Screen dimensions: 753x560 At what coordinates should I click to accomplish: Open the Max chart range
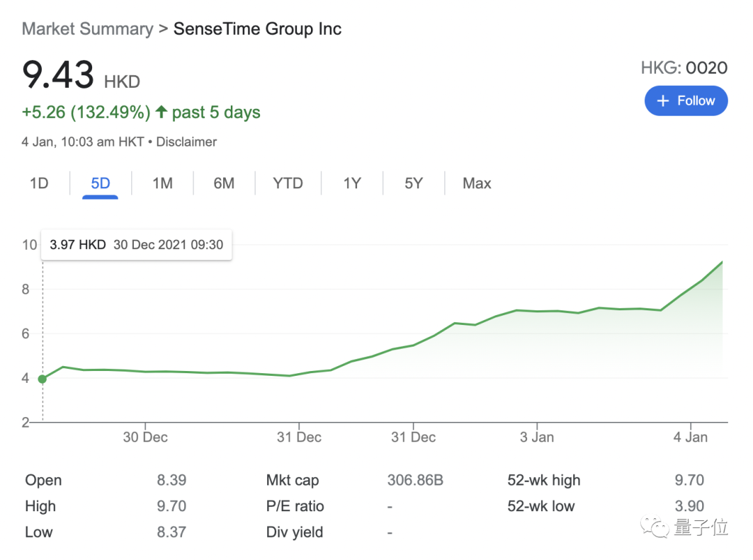[477, 183]
